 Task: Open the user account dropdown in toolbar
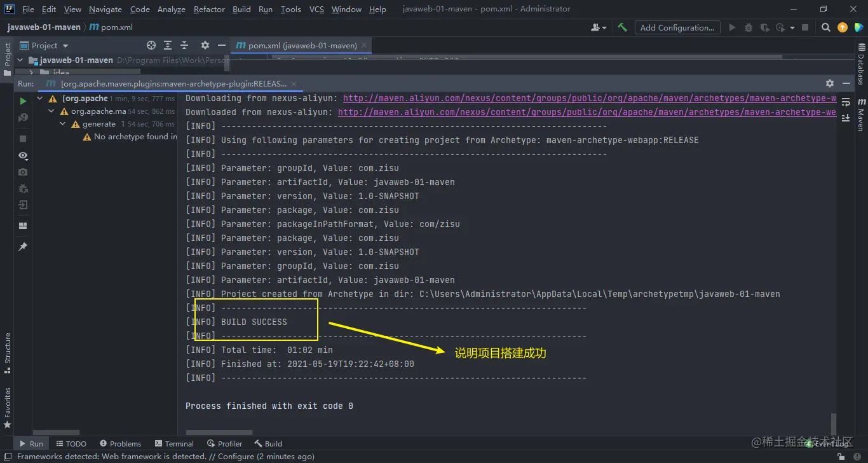[599, 27]
